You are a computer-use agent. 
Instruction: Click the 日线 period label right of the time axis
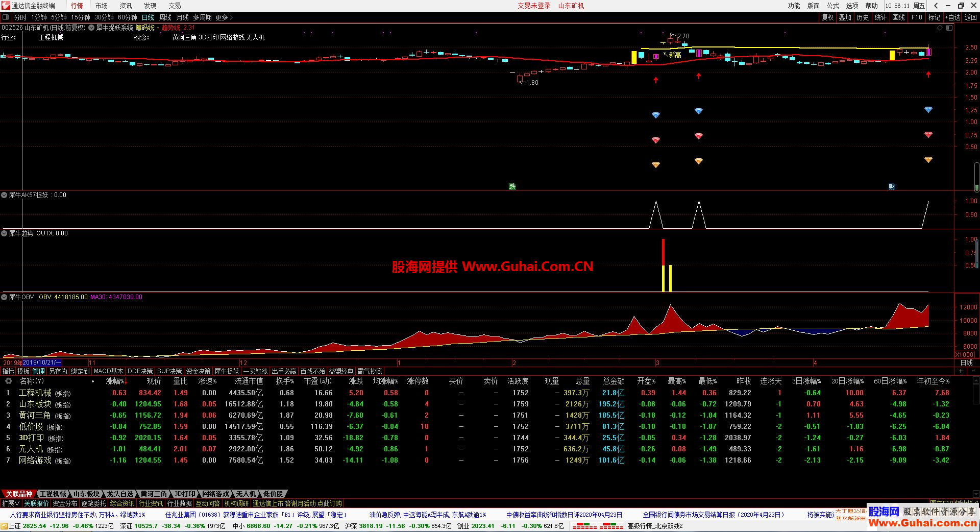tap(967, 362)
